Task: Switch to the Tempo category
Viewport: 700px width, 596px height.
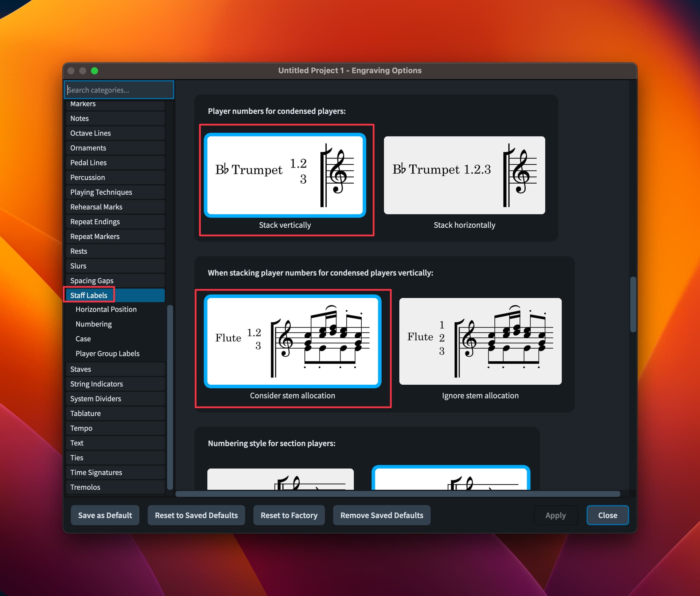Action: pyautogui.click(x=115, y=428)
